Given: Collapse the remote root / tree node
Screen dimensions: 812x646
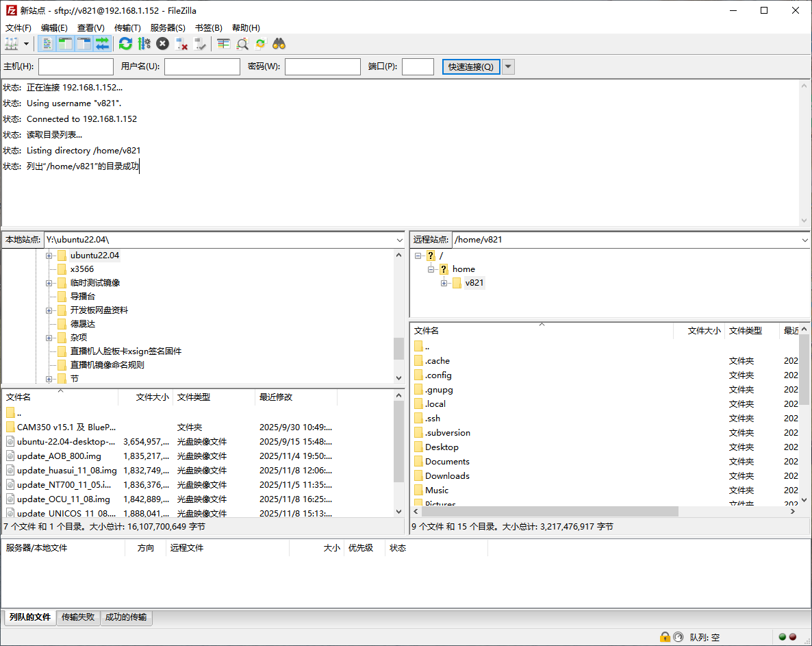Looking at the screenshot, I should [418, 256].
